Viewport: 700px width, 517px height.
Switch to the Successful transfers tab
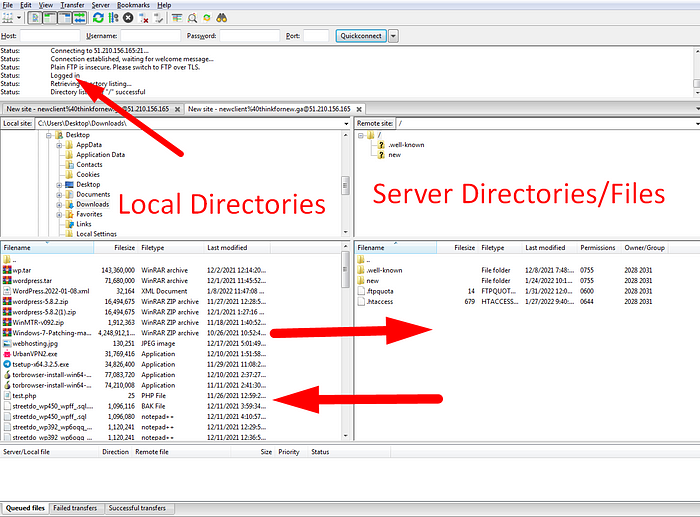(x=137, y=508)
